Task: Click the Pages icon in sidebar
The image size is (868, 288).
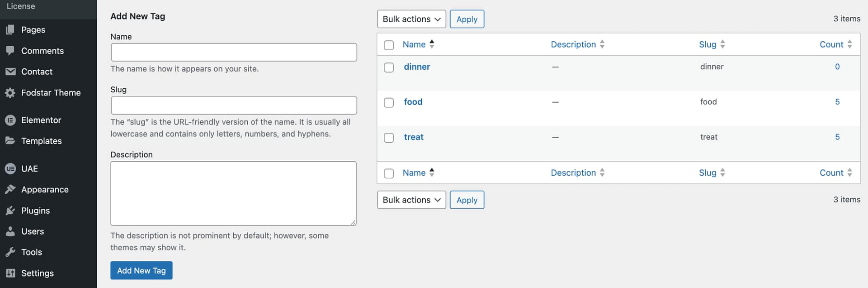Action: tap(10, 30)
